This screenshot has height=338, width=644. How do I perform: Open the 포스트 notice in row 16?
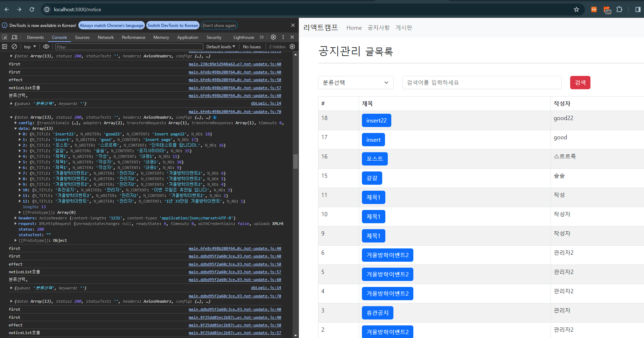pyautogui.click(x=375, y=159)
